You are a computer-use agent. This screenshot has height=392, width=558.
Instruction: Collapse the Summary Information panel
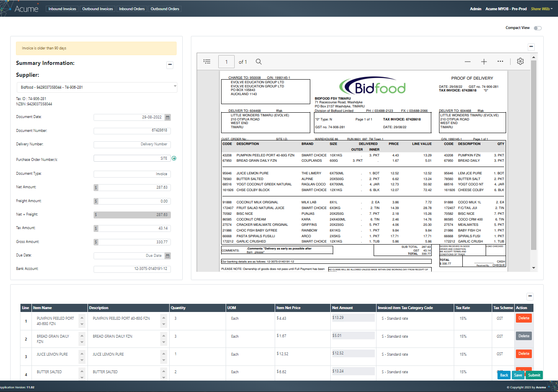pos(170,65)
